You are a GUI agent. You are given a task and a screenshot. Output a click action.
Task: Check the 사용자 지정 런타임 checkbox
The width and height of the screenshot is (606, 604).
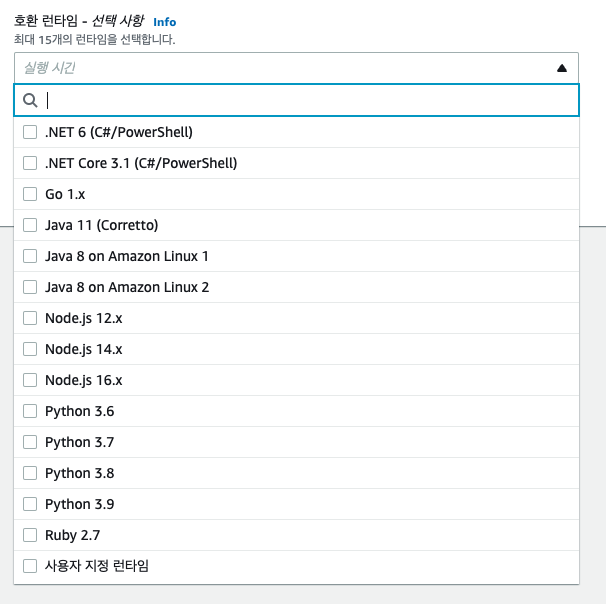point(30,566)
